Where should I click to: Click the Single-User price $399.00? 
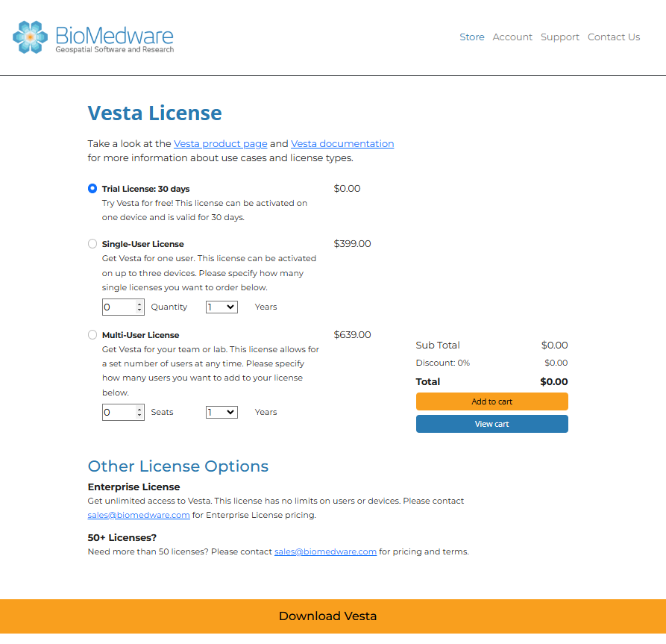click(352, 243)
